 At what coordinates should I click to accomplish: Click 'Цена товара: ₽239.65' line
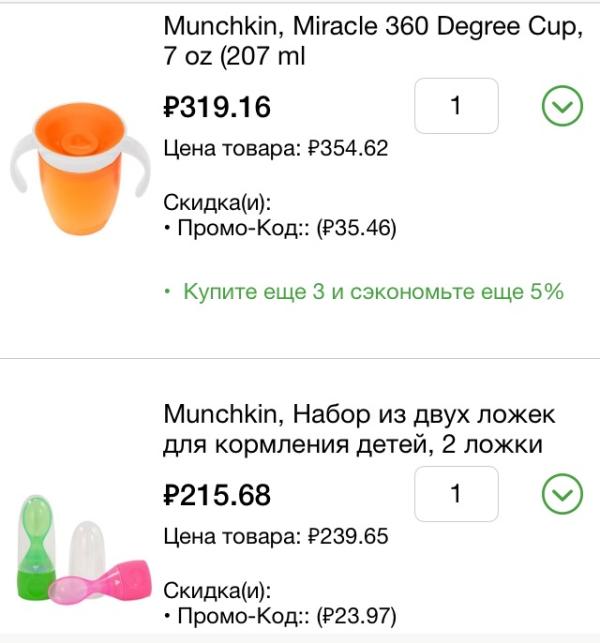point(276,537)
